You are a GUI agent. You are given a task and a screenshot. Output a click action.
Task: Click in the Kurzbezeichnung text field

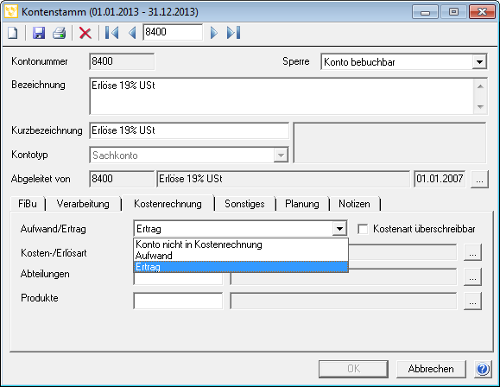(189, 131)
